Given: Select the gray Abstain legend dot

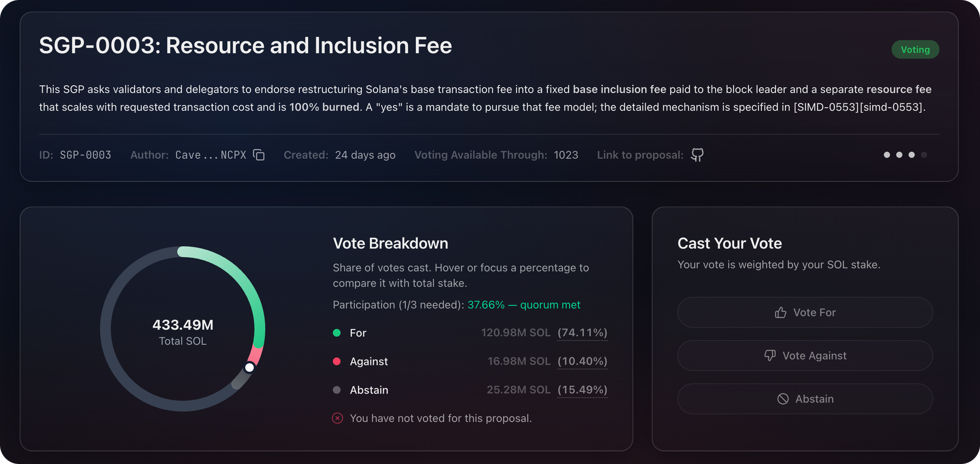Looking at the screenshot, I should (x=337, y=390).
